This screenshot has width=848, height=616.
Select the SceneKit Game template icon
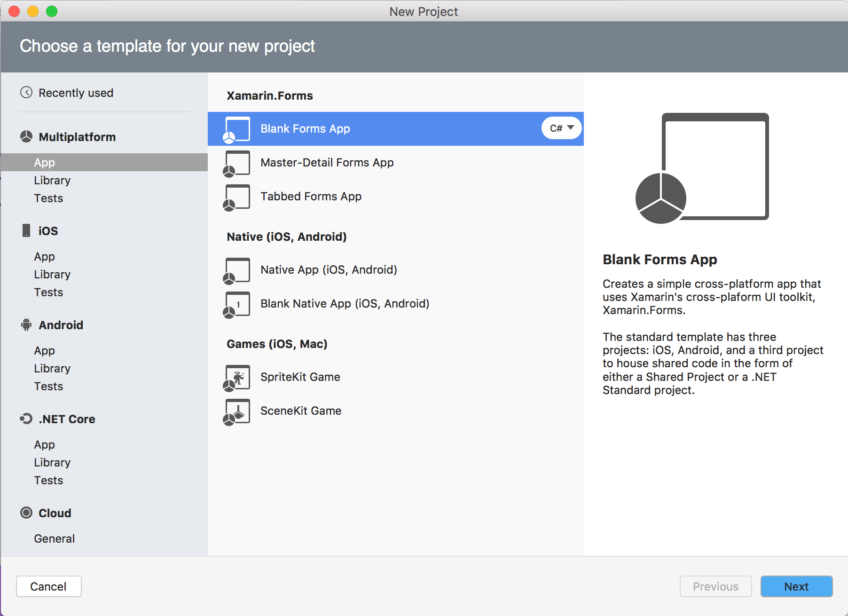point(236,411)
